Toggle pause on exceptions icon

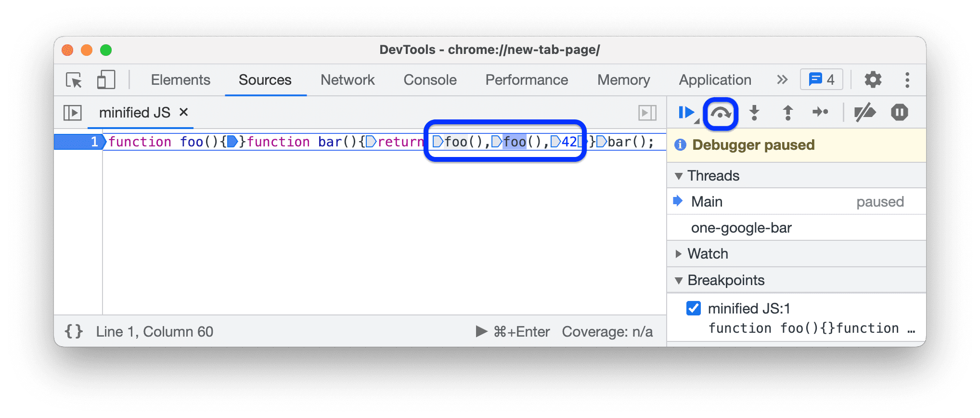899,113
